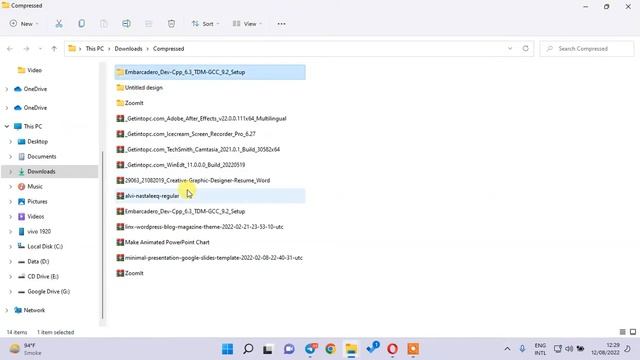
Task: Click the Search Compressed field
Action: point(587,49)
